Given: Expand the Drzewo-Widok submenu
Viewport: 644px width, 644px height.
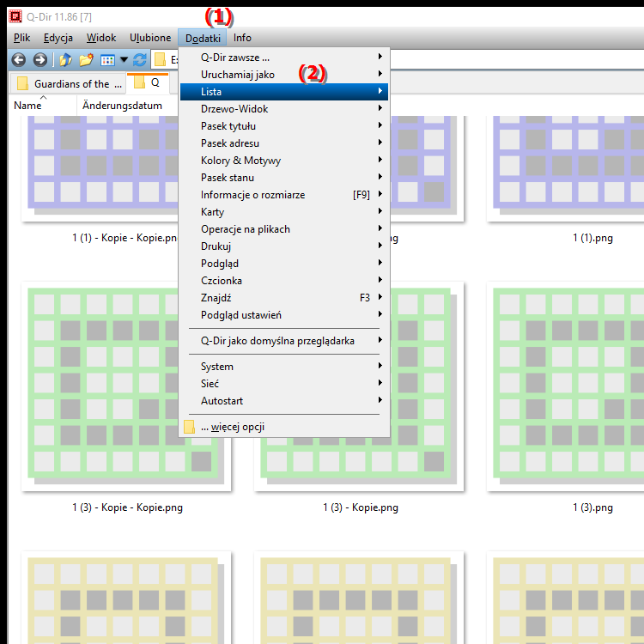Looking at the screenshot, I should click(284, 109).
